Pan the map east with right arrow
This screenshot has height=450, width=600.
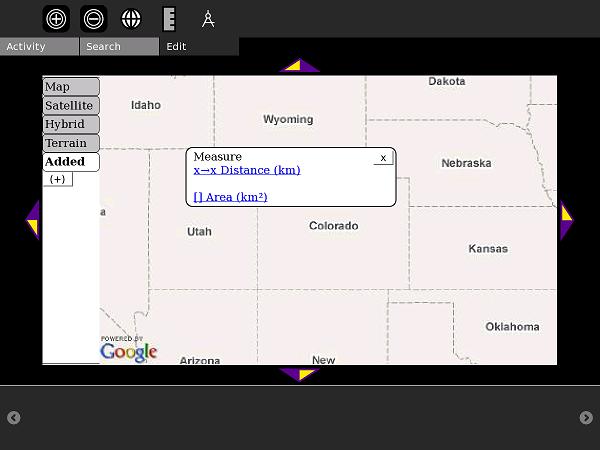click(x=566, y=220)
